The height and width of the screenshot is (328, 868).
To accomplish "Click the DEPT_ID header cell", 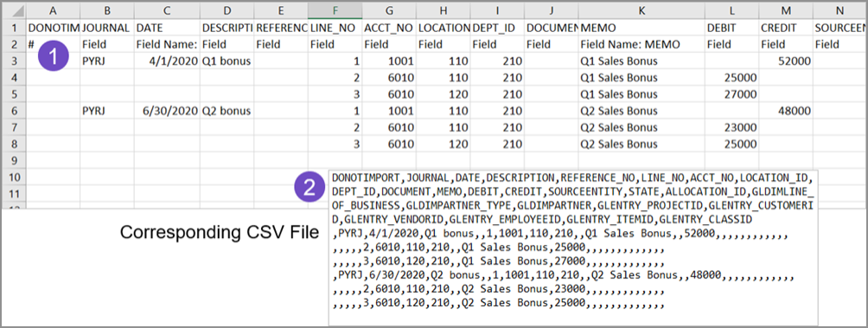I will pyautogui.click(x=497, y=27).
